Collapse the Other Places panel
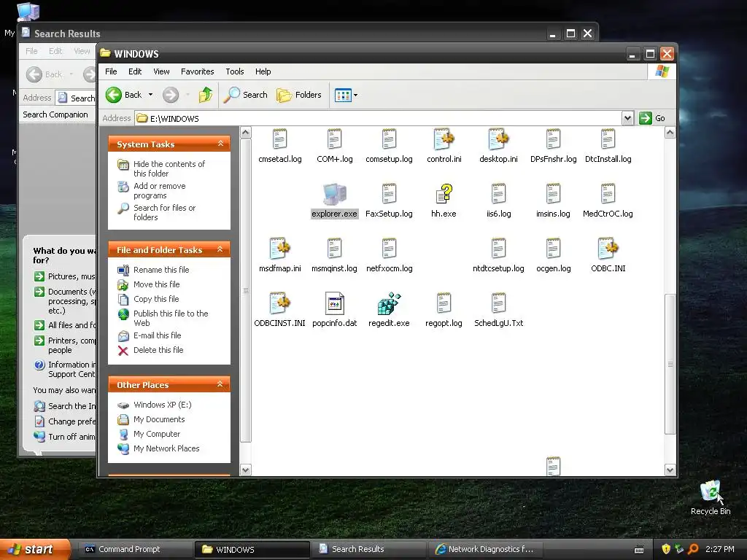747x560 pixels. click(220, 384)
